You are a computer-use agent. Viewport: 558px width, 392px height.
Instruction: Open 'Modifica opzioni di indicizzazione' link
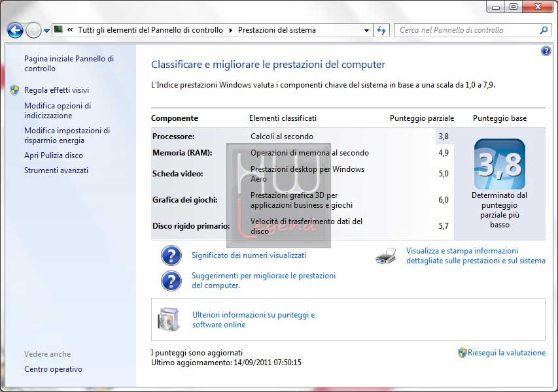coord(58,110)
